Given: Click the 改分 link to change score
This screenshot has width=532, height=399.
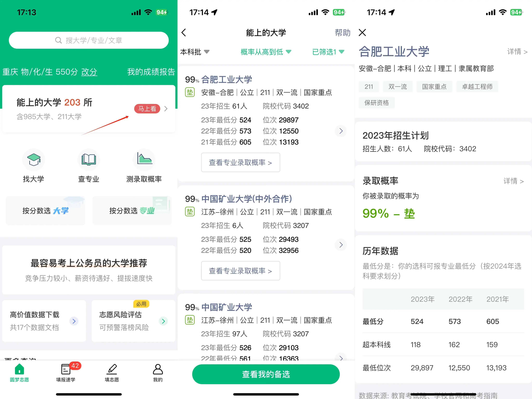Looking at the screenshot, I should tap(89, 72).
